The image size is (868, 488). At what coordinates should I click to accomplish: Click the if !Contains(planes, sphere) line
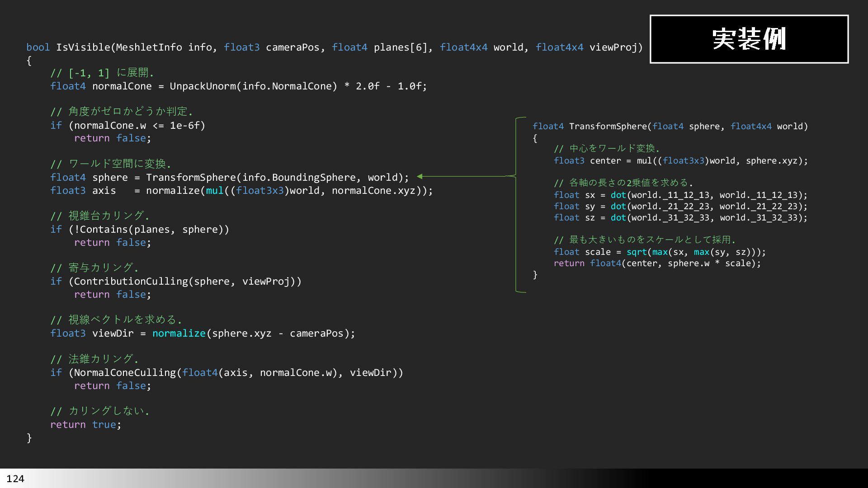pos(140,230)
